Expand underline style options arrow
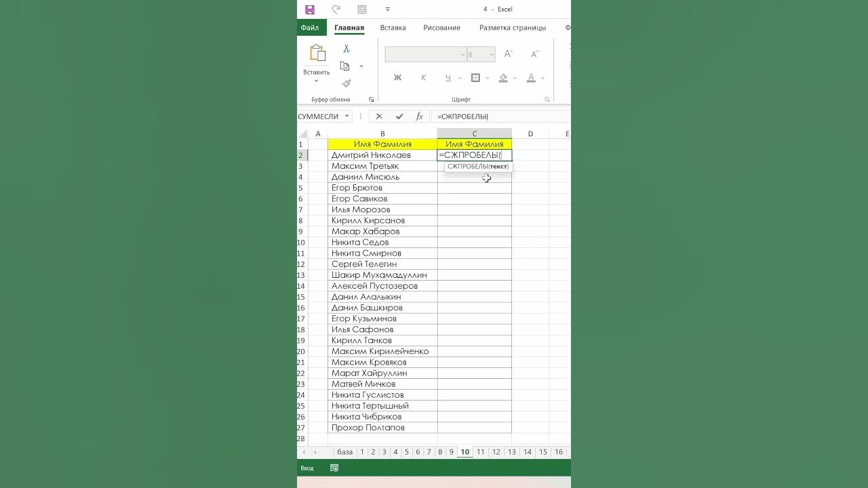This screenshot has width=868, height=488. [460, 78]
